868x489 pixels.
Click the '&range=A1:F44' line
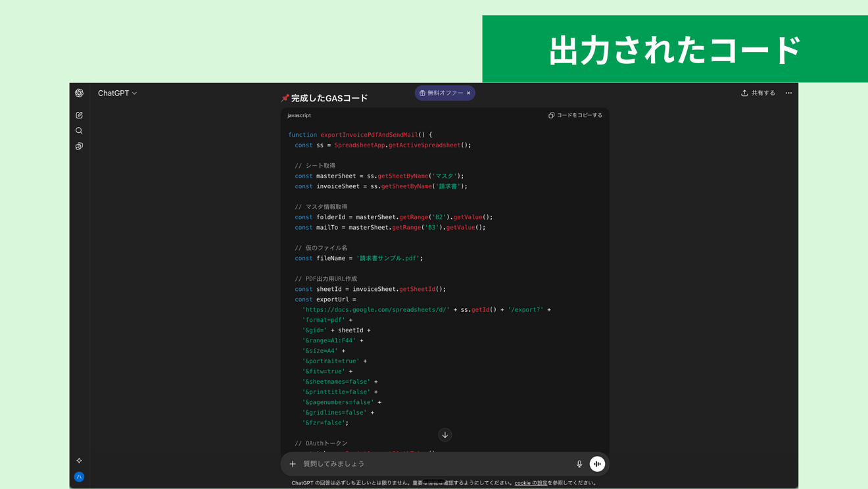point(333,341)
